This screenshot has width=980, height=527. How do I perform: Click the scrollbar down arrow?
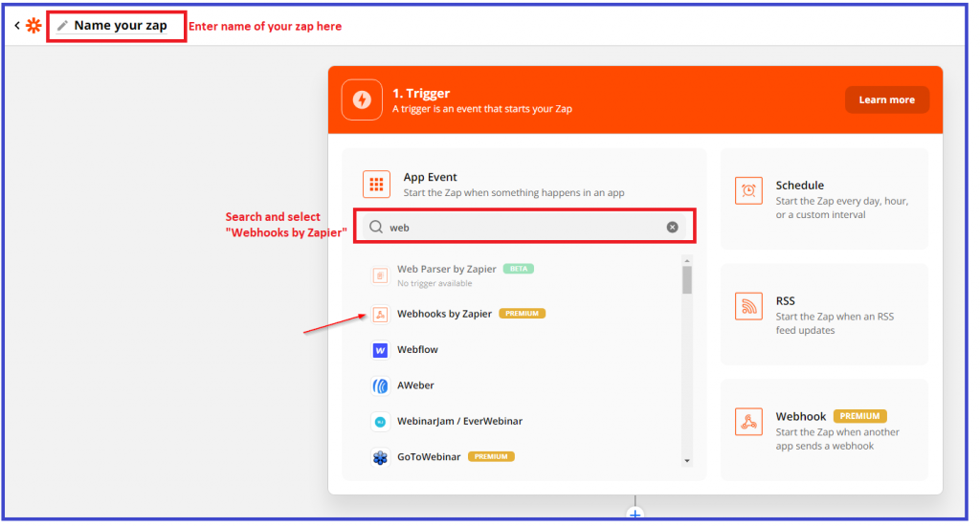coord(687,461)
